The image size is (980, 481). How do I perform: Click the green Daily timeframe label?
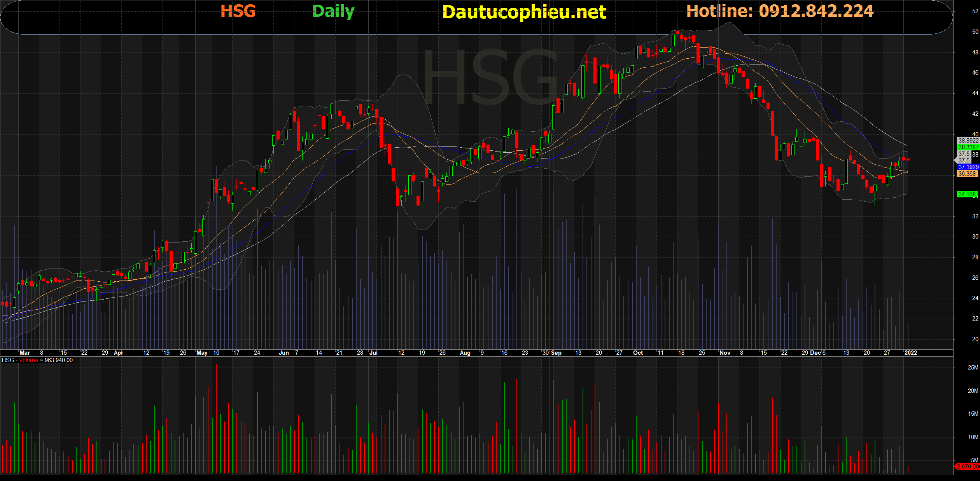point(333,11)
